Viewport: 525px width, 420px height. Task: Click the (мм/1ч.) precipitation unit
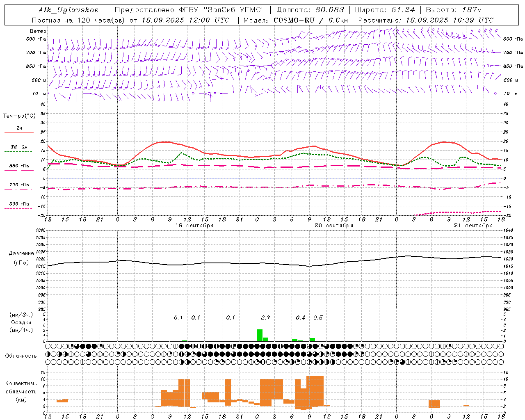coord(21,330)
